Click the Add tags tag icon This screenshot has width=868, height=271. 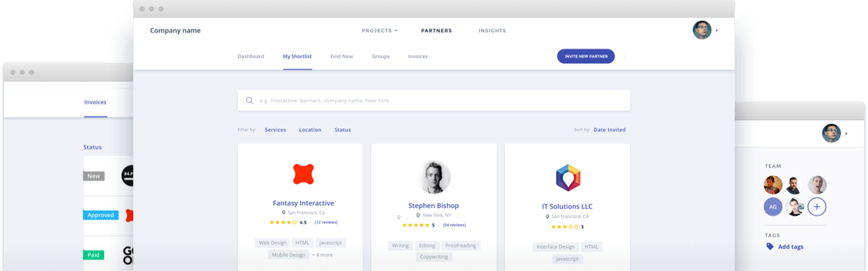[x=770, y=246]
